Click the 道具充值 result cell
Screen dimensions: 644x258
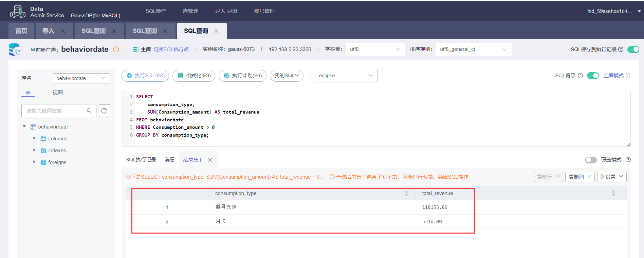click(226, 207)
